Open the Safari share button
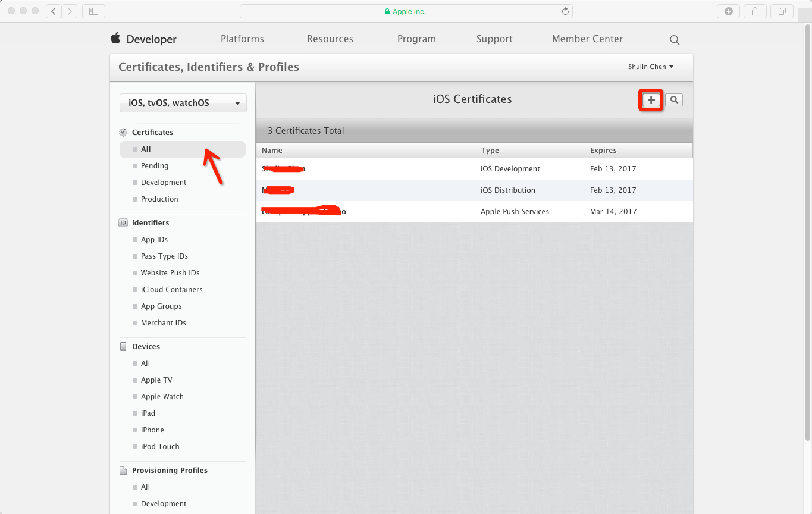This screenshot has height=514, width=812. [x=755, y=11]
